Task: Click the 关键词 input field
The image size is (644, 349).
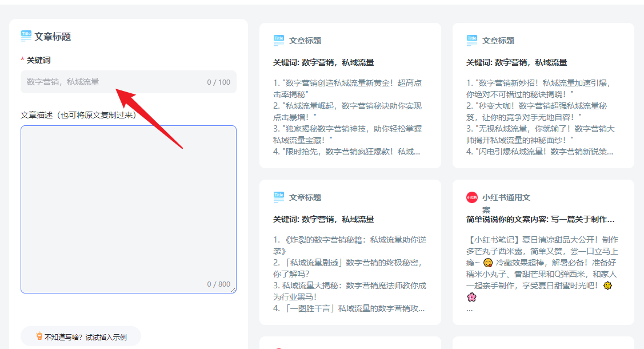Action: pyautogui.click(x=129, y=82)
